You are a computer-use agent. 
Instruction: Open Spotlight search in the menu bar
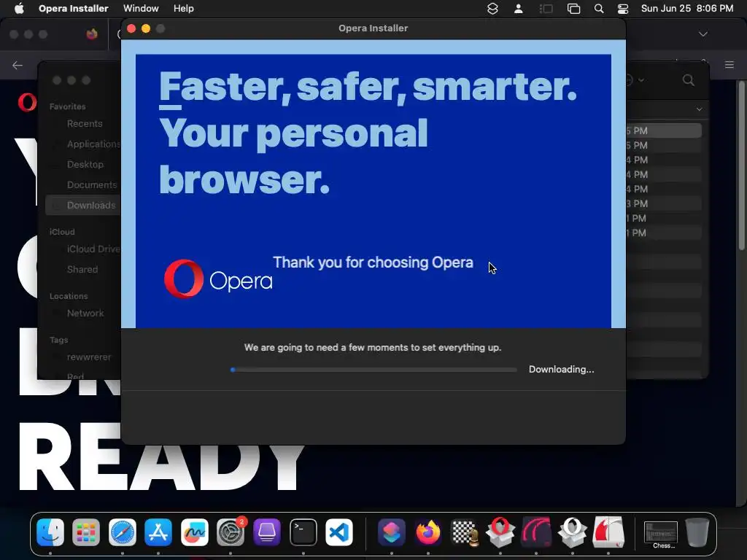point(599,9)
